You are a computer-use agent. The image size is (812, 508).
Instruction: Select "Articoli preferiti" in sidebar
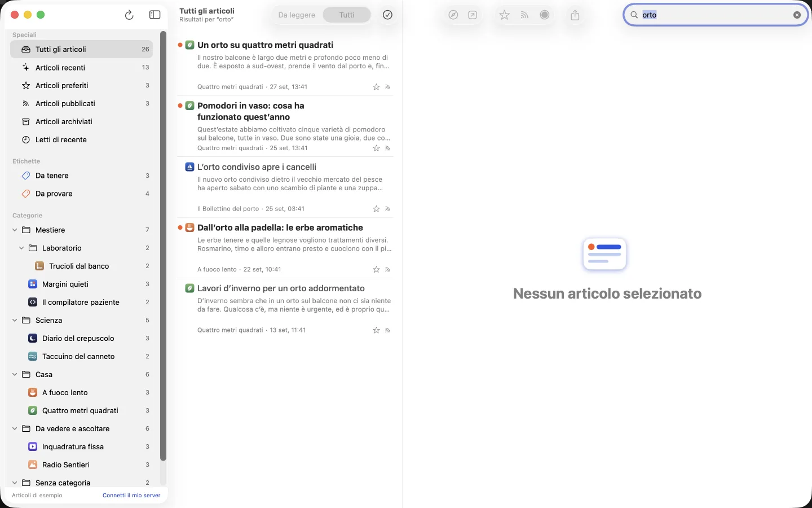(81, 86)
